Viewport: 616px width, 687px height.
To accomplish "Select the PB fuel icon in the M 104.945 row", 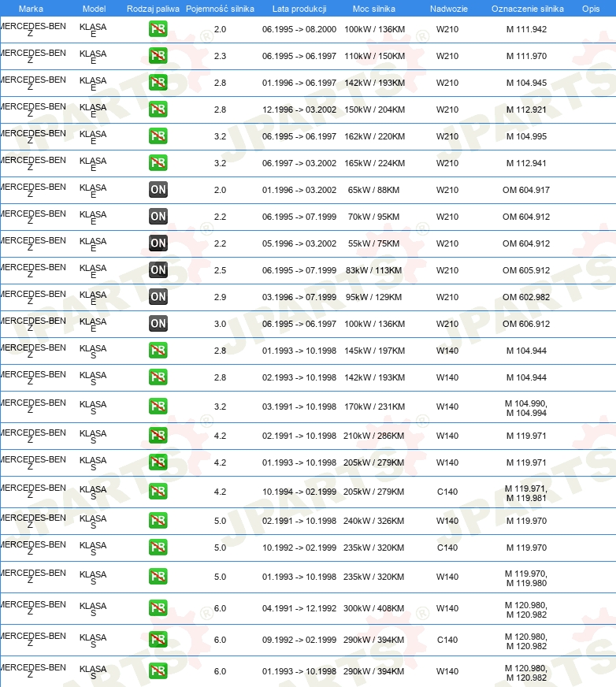I will coord(158,83).
